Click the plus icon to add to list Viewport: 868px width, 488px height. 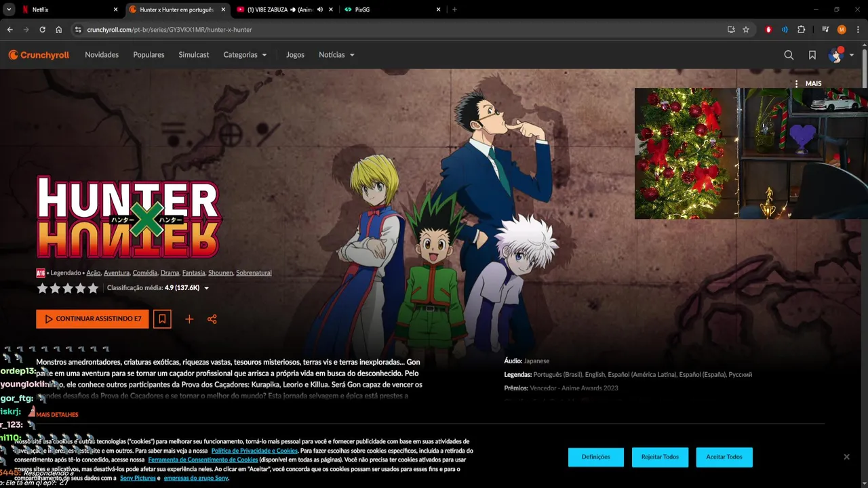pyautogui.click(x=189, y=319)
